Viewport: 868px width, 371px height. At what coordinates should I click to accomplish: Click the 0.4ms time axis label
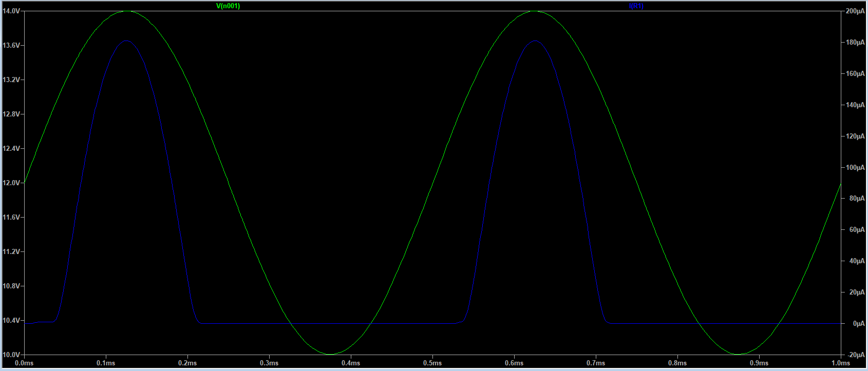[351, 363]
